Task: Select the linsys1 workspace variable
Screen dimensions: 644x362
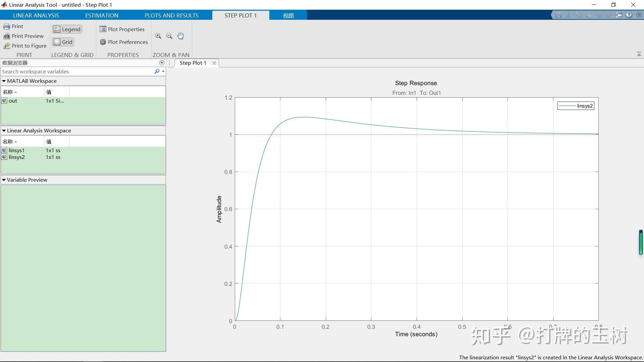Action: (x=17, y=150)
